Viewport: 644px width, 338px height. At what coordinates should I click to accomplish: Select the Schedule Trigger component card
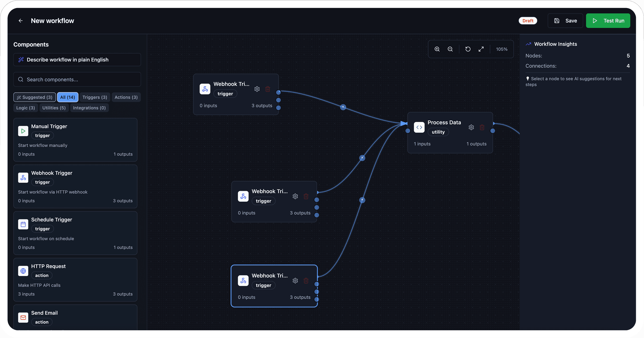(75, 233)
